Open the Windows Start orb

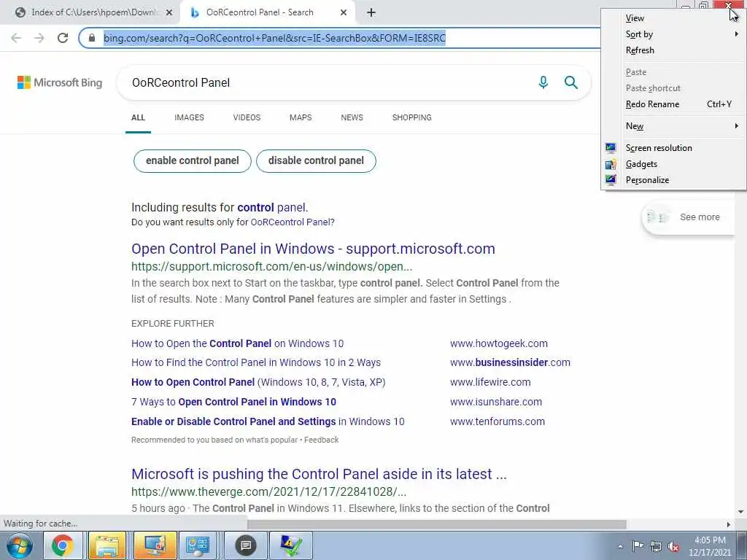pos(20,545)
